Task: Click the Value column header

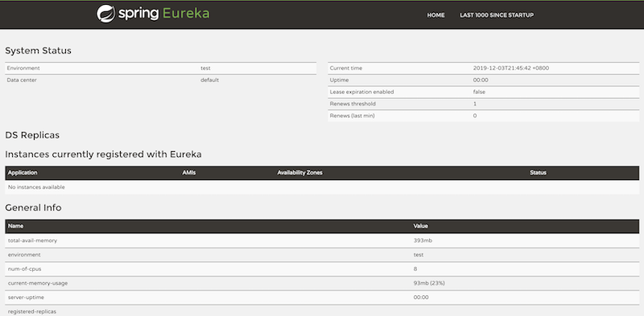Action: click(x=421, y=226)
